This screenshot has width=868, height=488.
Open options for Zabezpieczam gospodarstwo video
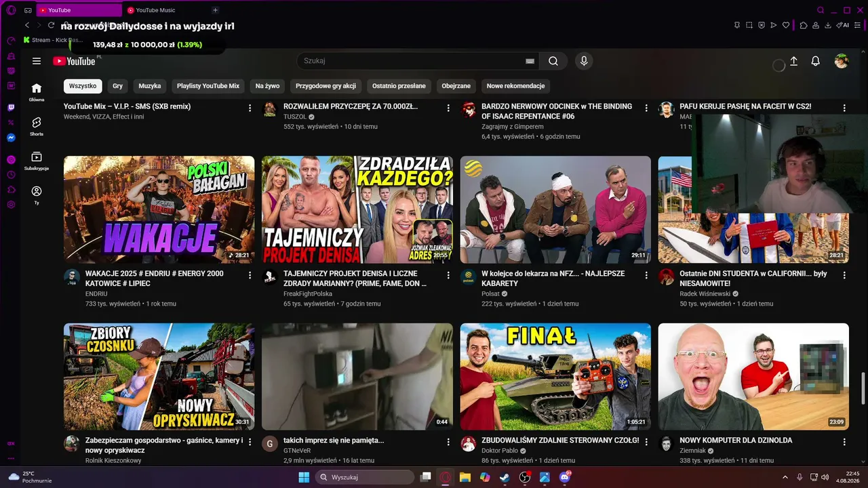click(x=250, y=442)
